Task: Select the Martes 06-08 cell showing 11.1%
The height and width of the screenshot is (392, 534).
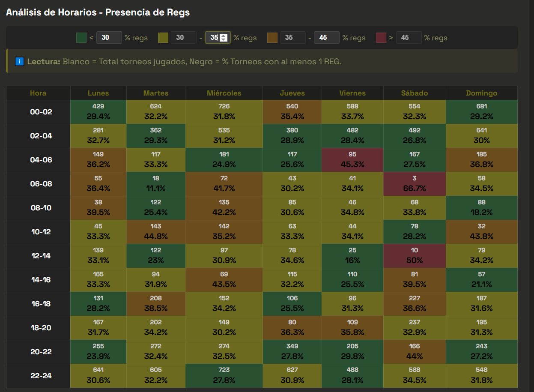Action: [155, 184]
